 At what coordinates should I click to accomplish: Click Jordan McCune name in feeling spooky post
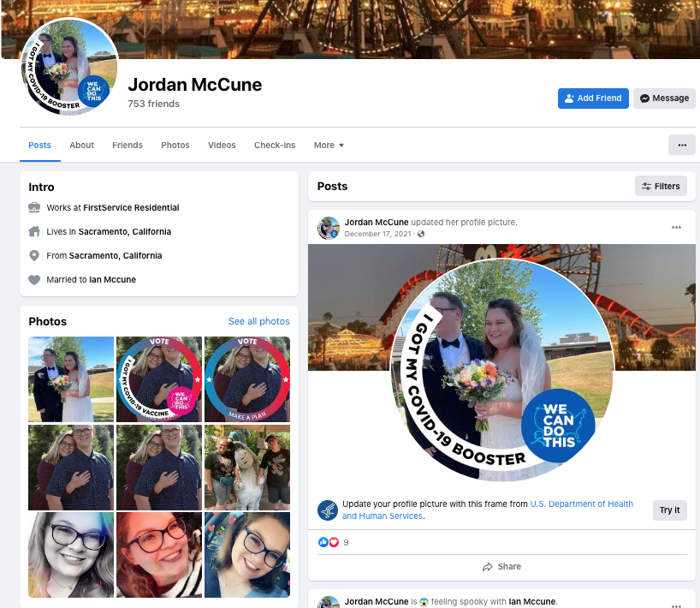[377, 602]
